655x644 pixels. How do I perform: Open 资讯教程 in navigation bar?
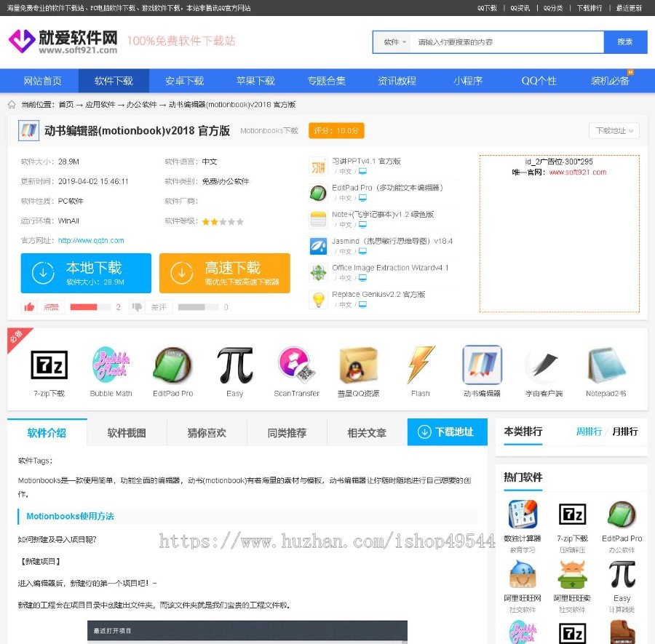397,81
